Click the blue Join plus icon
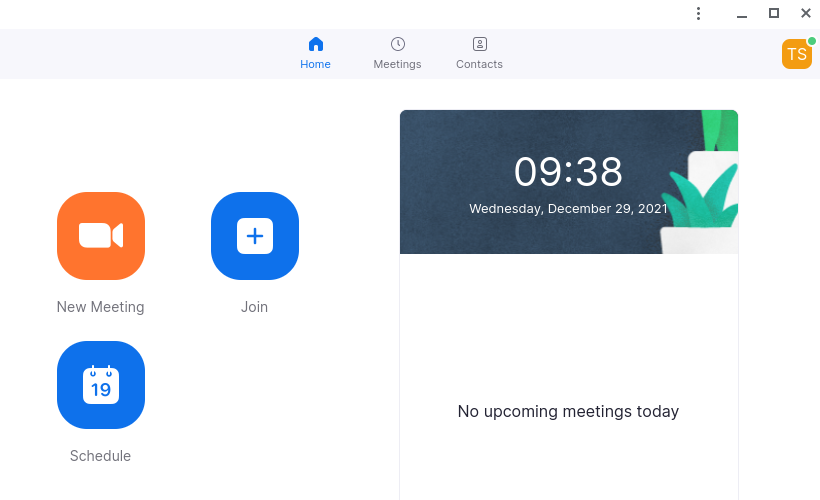The width and height of the screenshot is (820, 500). [x=255, y=236]
